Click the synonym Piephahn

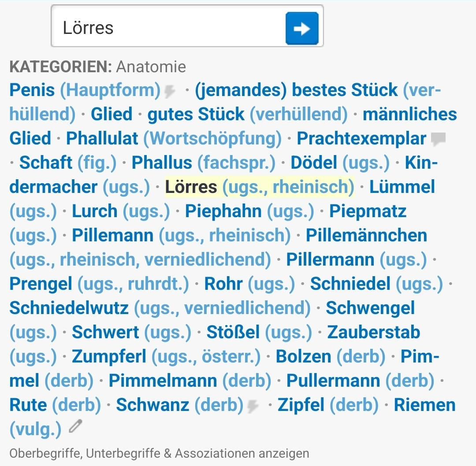[223, 211]
